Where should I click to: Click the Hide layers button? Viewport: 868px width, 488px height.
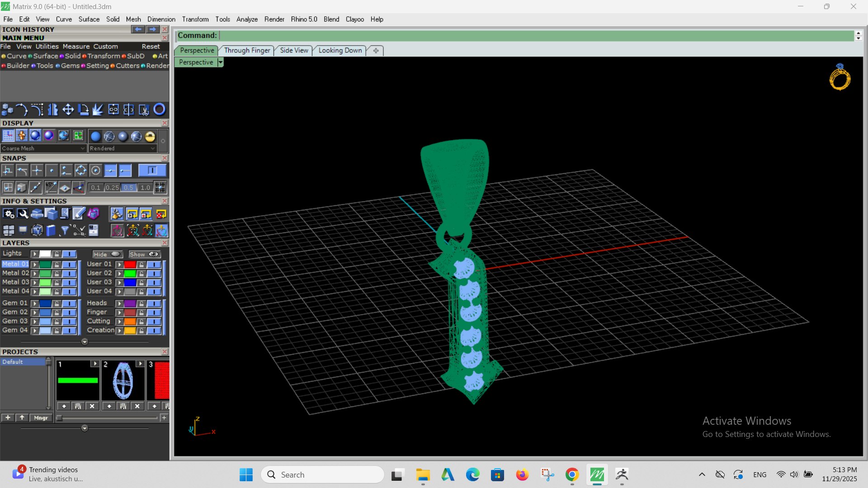tap(107, 254)
